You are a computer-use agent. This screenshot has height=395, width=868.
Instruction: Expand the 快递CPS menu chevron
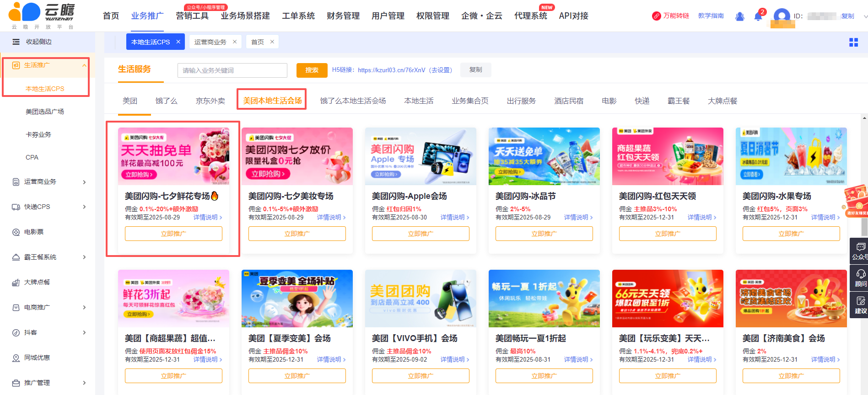pyautogui.click(x=84, y=207)
